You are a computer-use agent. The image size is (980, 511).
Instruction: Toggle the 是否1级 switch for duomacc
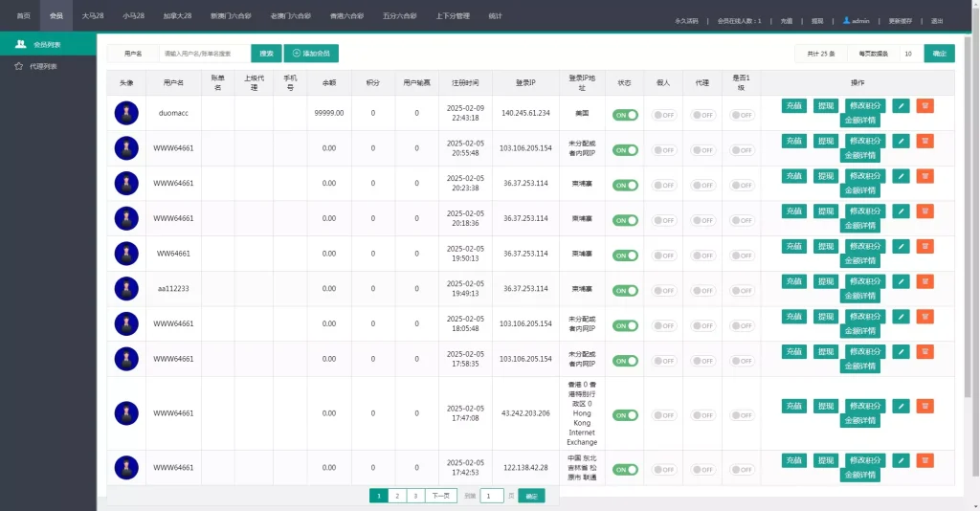coord(743,115)
